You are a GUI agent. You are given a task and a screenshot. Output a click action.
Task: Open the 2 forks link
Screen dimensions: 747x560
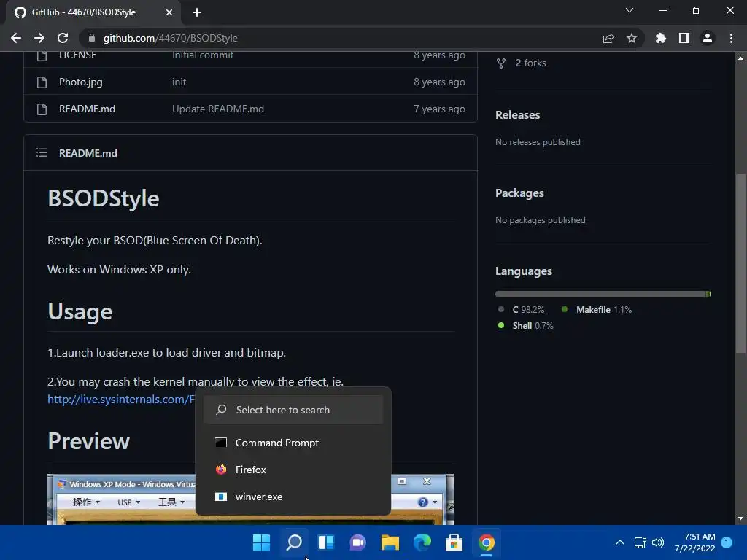[x=531, y=63]
